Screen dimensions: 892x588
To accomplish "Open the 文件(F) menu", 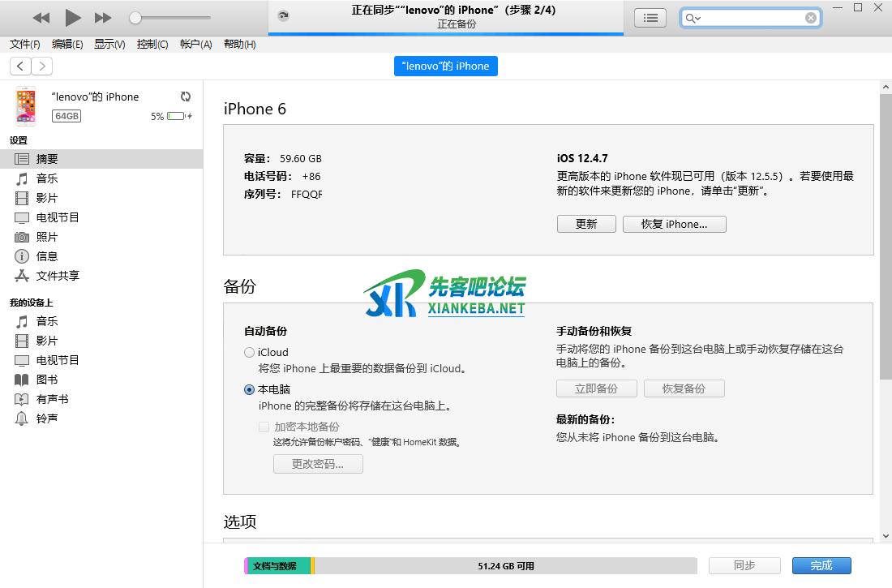I will (x=24, y=45).
